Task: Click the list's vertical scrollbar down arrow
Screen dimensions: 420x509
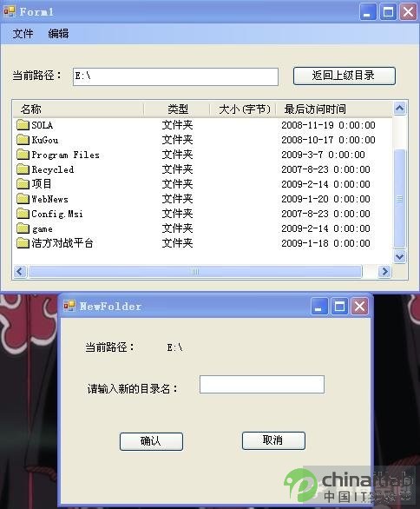Action: pos(399,256)
